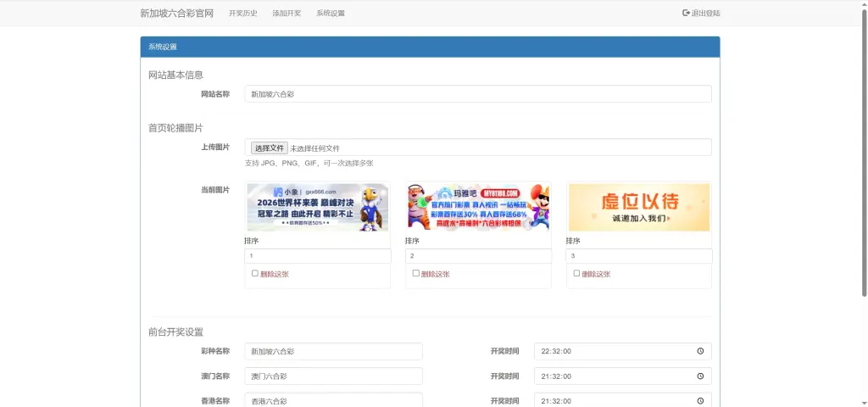Click the 澳门六合彩 row's 21:32:00 time field

click(623, 376)
